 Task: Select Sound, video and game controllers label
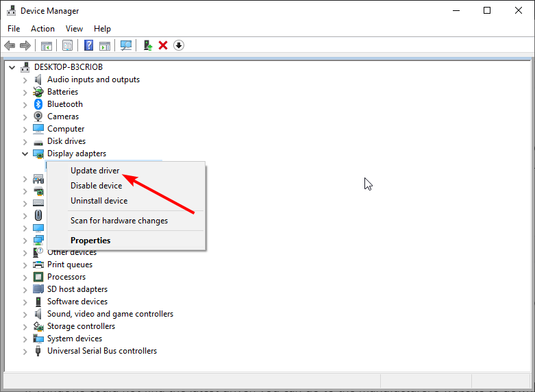tap(110, 314)
